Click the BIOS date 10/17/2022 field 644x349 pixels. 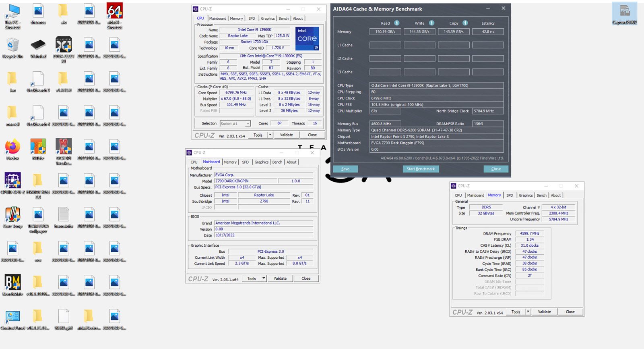tap(264, 235)
